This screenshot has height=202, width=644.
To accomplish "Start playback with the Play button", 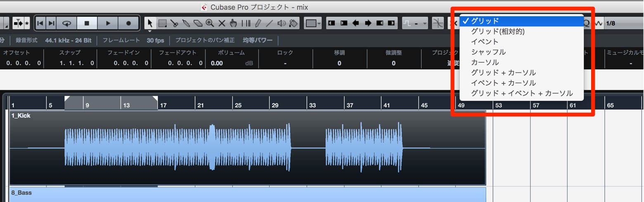I will [108, 23].
